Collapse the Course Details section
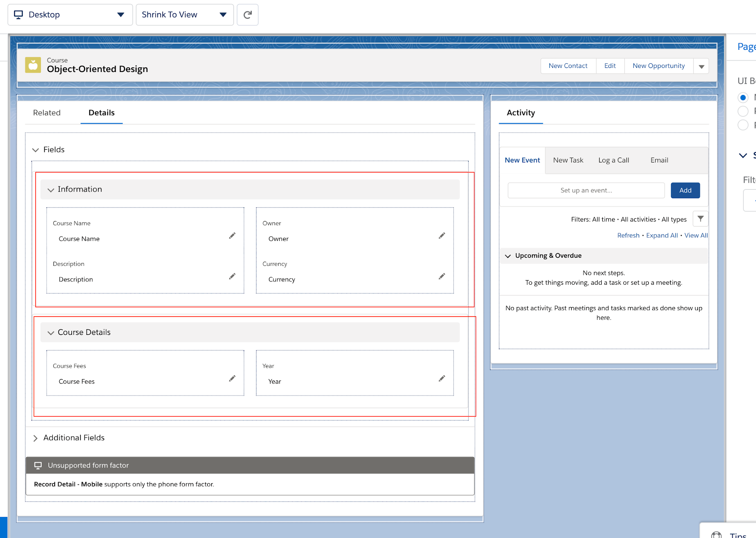Image resolution: width=756 pixels, height=538 pixels. (51, 333)
